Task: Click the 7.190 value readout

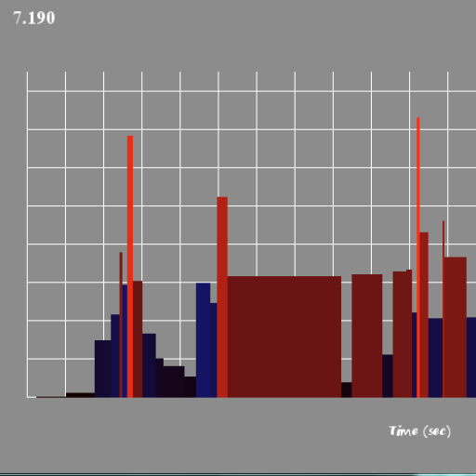Action: click(x=34, y=18)
